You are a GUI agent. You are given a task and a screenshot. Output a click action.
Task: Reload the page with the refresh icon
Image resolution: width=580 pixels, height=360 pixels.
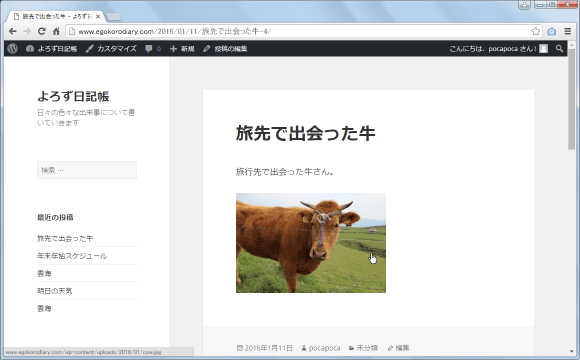point(42,31)
